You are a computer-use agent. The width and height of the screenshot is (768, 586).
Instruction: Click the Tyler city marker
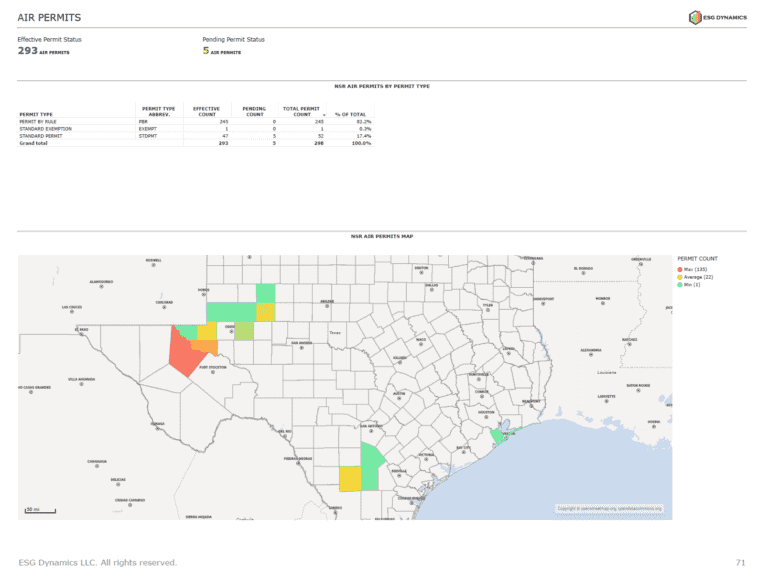[488, 310]
